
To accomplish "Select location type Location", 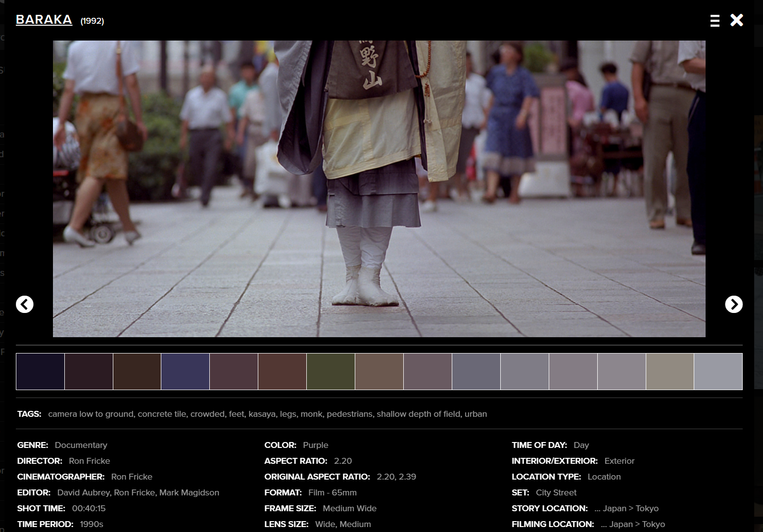I will point(604,477).
